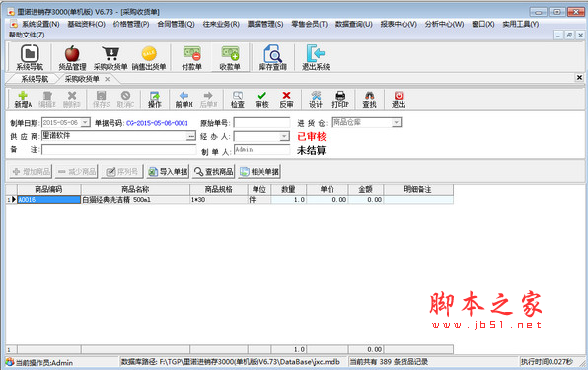Click 原始单号 input field
The height and width of the screenshot is (370, 588).
pos(261,122)
